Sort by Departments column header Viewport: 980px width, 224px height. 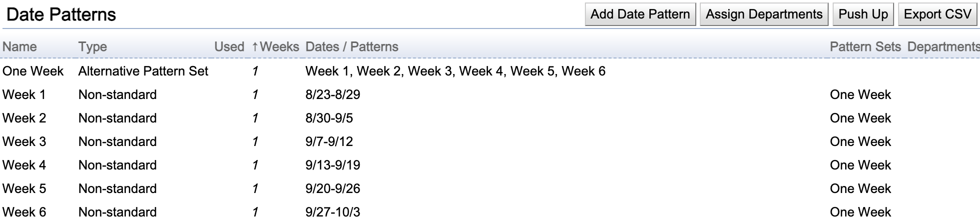(x=943, y=46)
